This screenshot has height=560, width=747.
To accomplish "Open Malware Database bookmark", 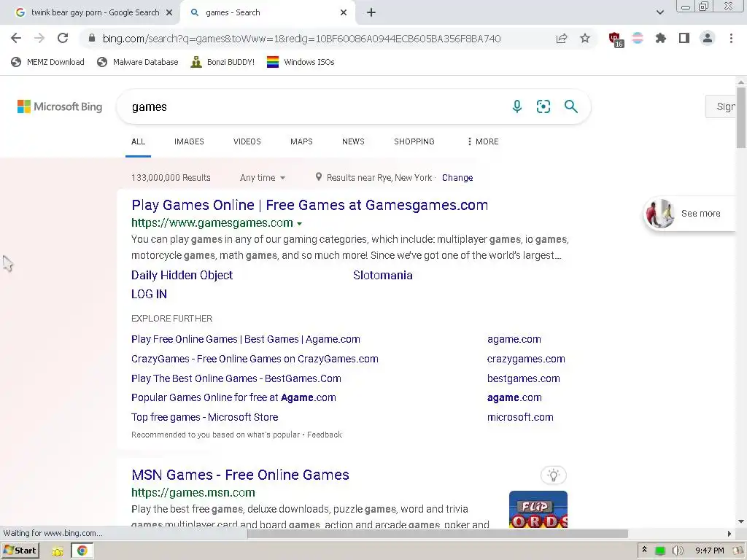I will [x=137, y=62].
